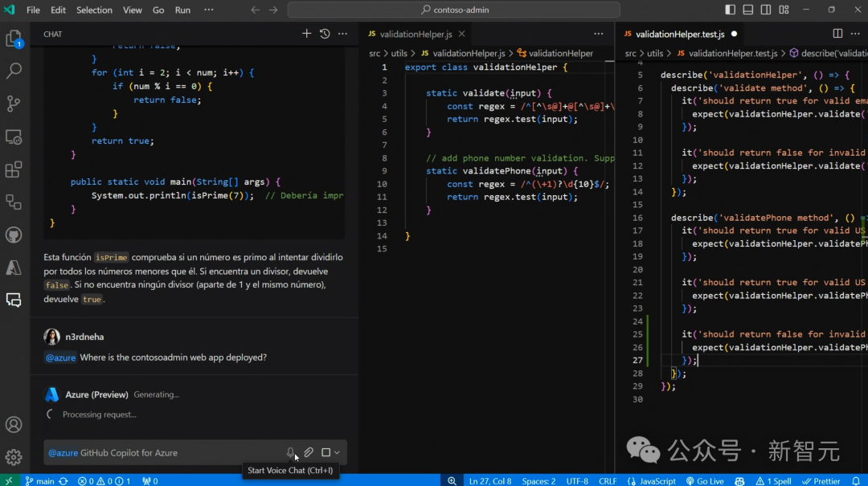The width and height of the screenshot is (868, 486).
Task: Open Source Control view
Action: [x=14, y=104]
